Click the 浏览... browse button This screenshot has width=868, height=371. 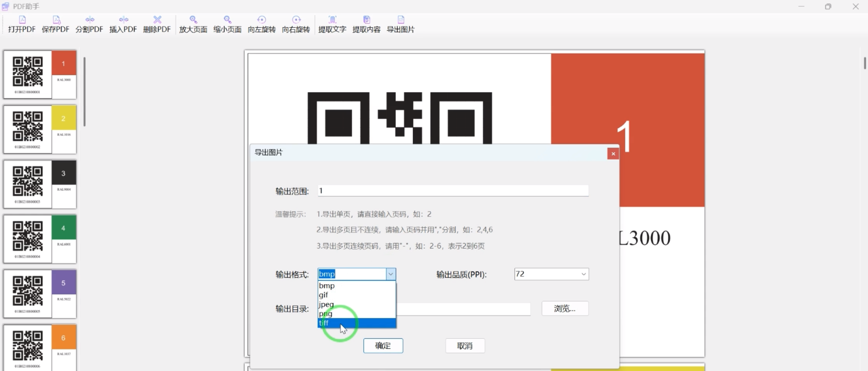point(565,308)
